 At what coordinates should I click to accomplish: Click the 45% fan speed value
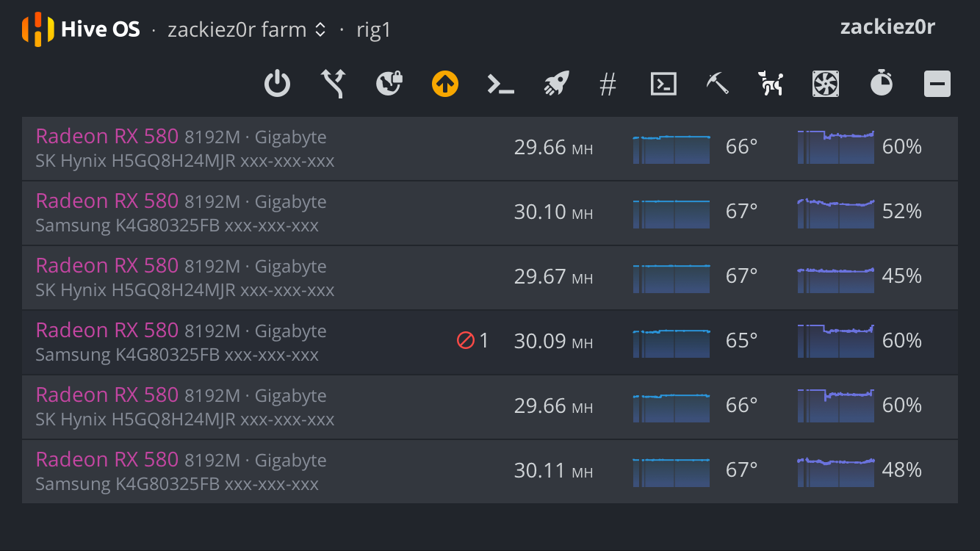[x=902, y=276]
